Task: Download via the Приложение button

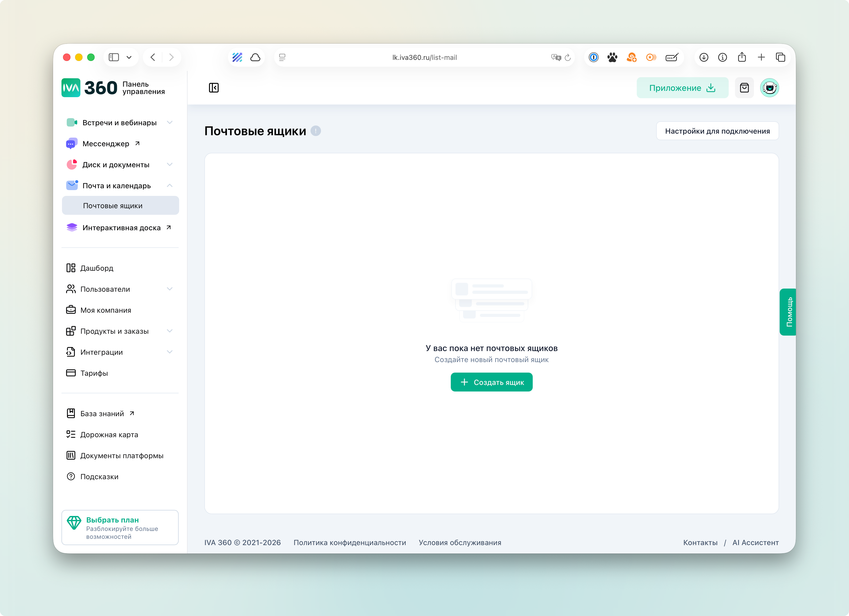Action: point(682,88)
